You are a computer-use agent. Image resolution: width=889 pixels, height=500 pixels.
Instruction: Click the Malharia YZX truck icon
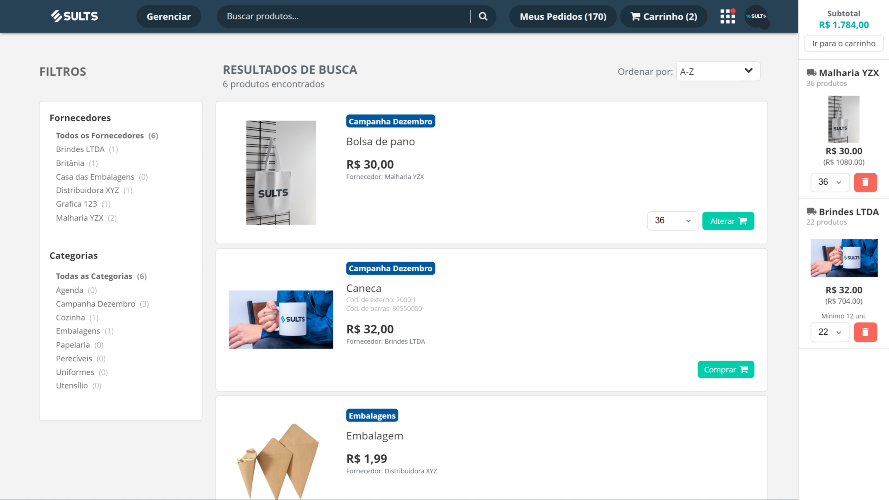point(811,73)
